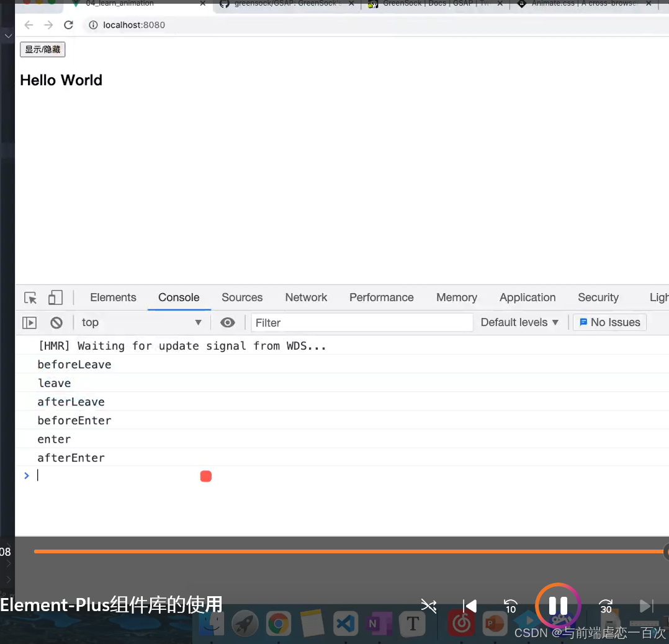Open the site info icon beside the URL
Viewport: 669px width, 644px height.
click(93, 25)
